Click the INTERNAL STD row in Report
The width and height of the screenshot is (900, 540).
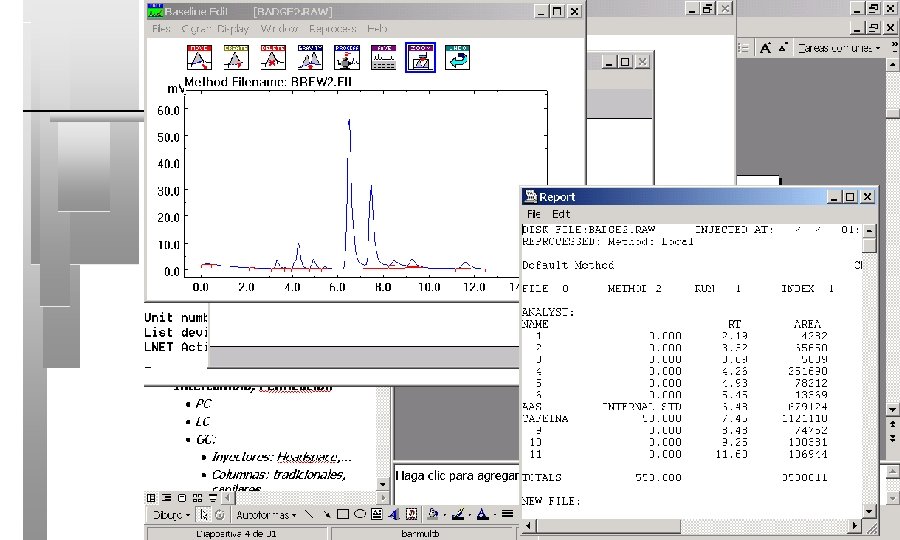pos(675,407)
